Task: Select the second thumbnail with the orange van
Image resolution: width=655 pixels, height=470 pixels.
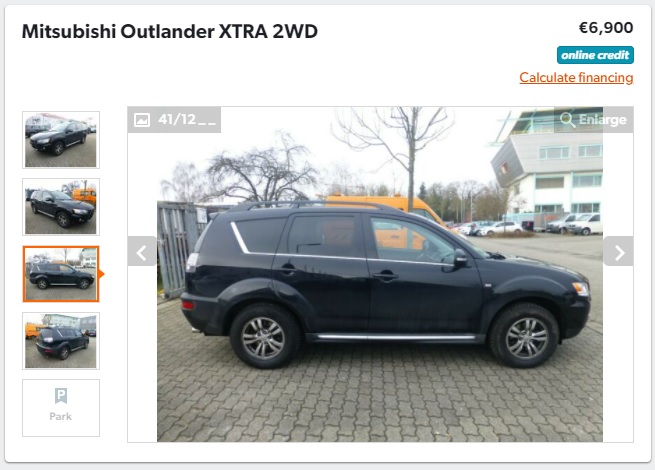Action: [61, 207]
